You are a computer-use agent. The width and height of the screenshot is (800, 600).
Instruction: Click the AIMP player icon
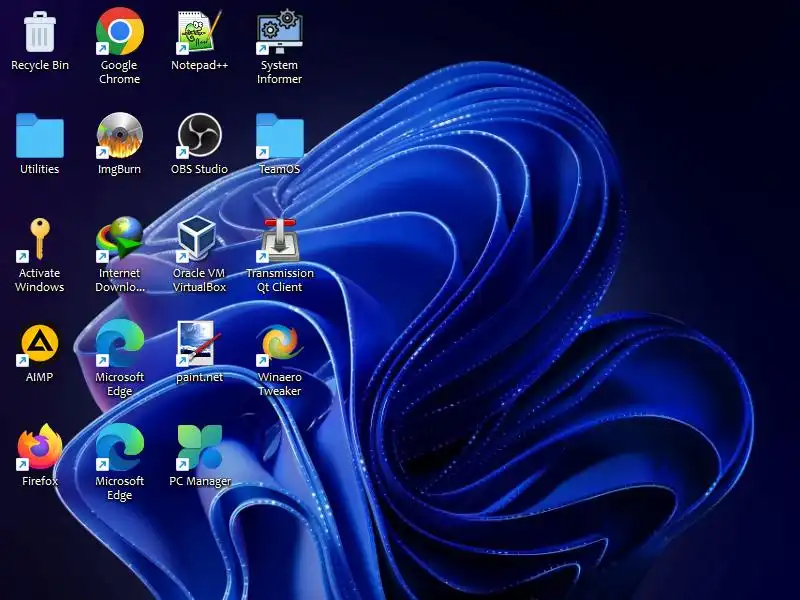40,344
